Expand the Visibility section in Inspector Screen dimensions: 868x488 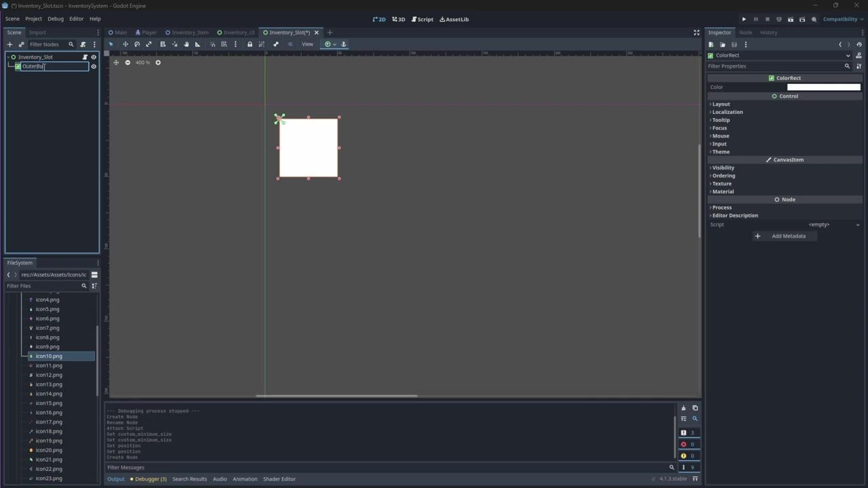(x=784, y=167)
